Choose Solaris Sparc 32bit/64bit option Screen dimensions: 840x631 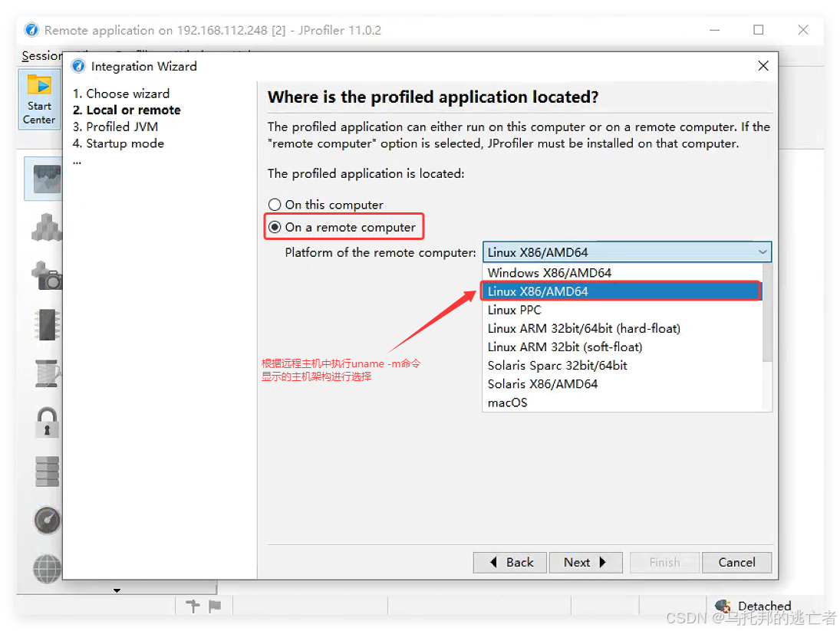(621, 366)
